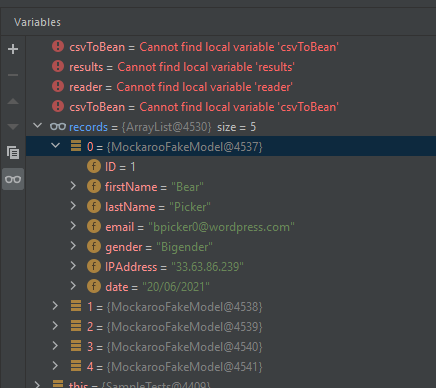This screenshot has height=388, width=436.
Task: Click the Remove Watch minus icon
Action: [x=13, y=75]
